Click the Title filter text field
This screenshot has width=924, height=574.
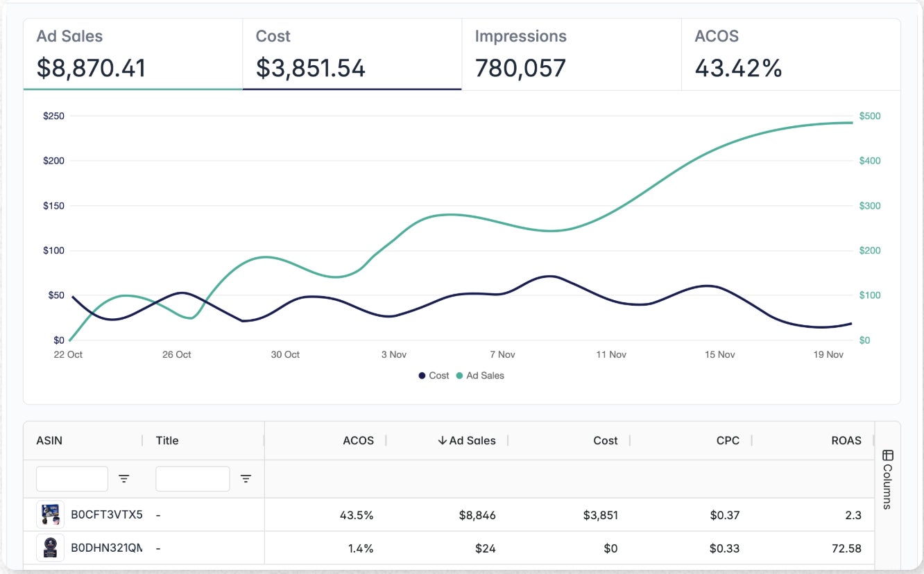coord(192,478)
